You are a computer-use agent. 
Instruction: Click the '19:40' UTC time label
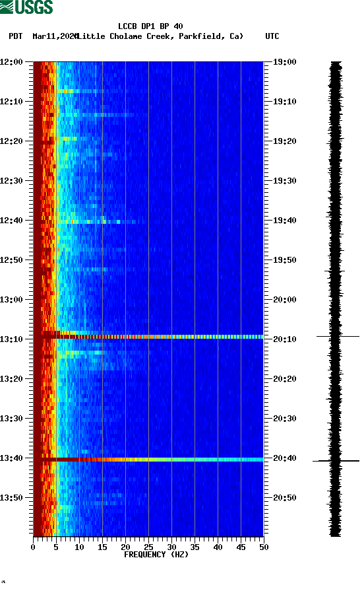coord(284,221)
